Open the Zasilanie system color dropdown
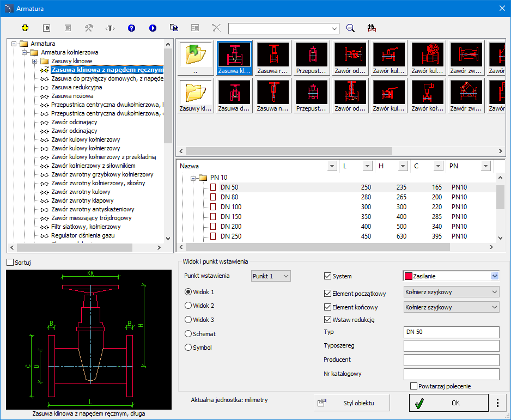The height and width of the screenshot is (420, 511). 494,276
